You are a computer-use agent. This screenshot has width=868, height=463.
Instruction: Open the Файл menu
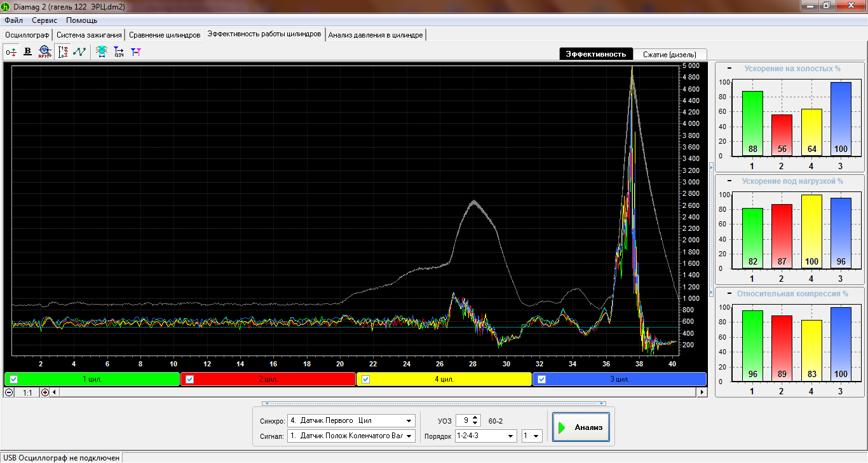(13, 20)
